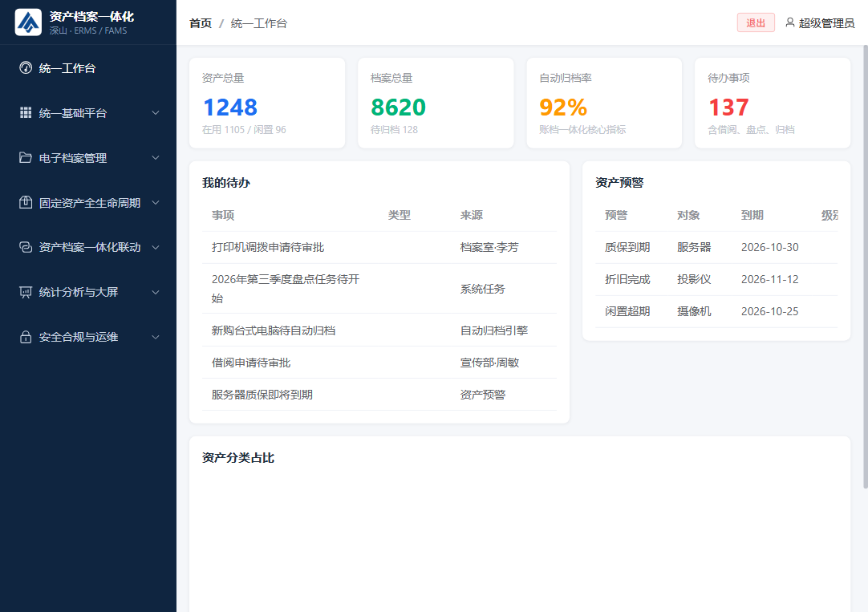Click 我的待办 panel title

coord(226,183)
